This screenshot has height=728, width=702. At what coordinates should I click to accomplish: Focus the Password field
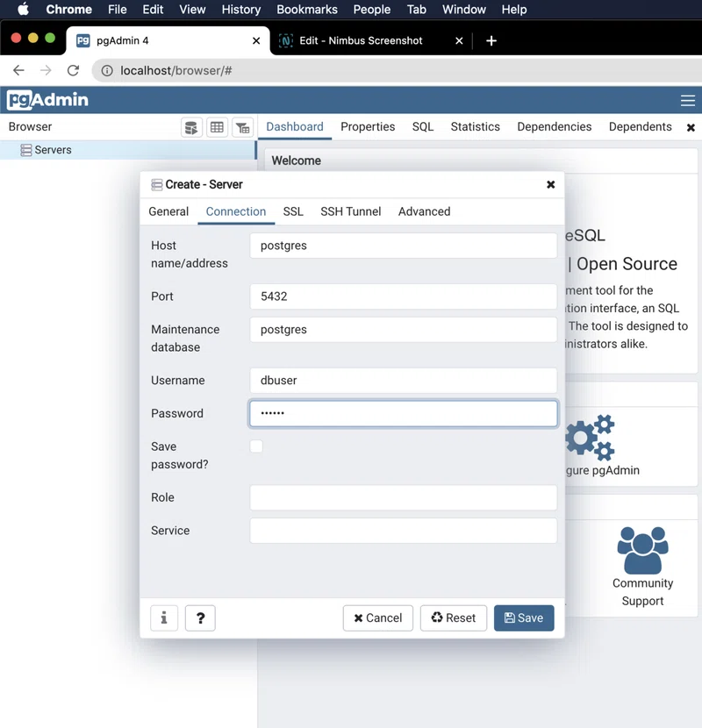(404, 414)
